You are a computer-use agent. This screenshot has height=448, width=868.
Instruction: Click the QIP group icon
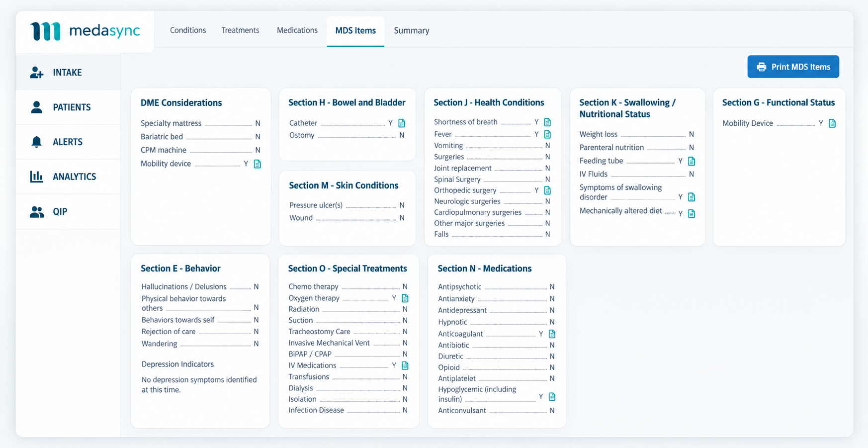37,212
